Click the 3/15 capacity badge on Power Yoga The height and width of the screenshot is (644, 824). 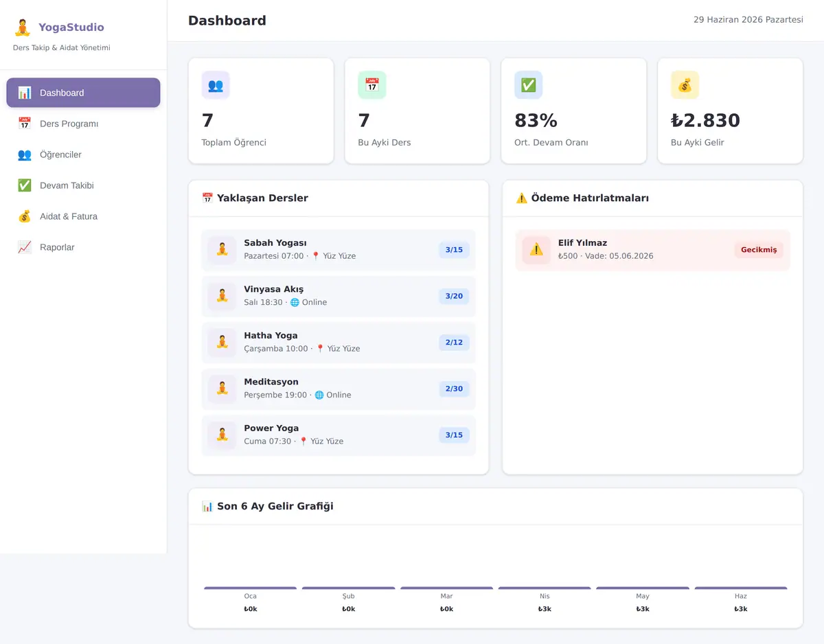coord(454,435)
